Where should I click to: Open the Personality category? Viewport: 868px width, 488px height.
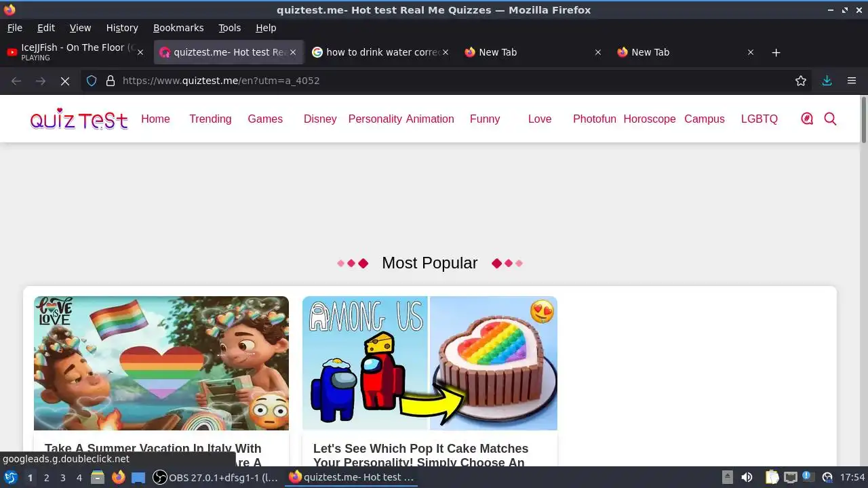375,119
